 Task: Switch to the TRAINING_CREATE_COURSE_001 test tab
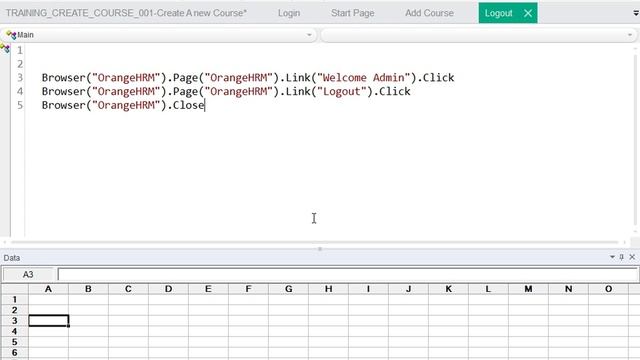point(126,13)
